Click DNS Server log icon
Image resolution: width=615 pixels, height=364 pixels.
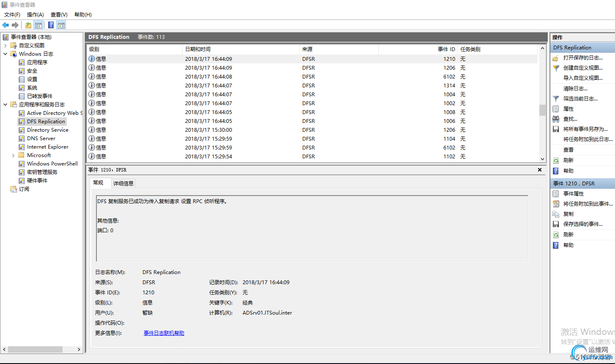(22, 139)
